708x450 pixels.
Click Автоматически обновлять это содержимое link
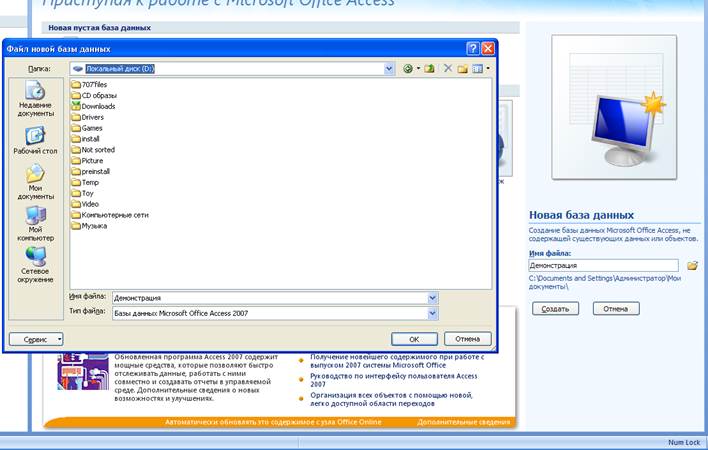(x=273, y=422)
